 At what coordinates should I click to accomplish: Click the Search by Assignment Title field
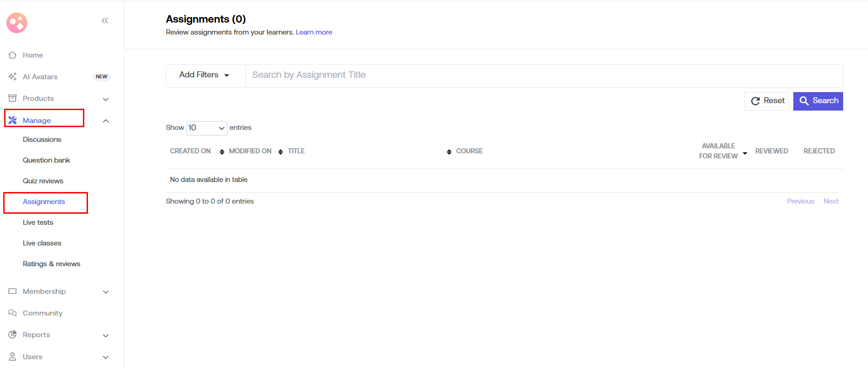pyautogui.click(x=544, y=75)
